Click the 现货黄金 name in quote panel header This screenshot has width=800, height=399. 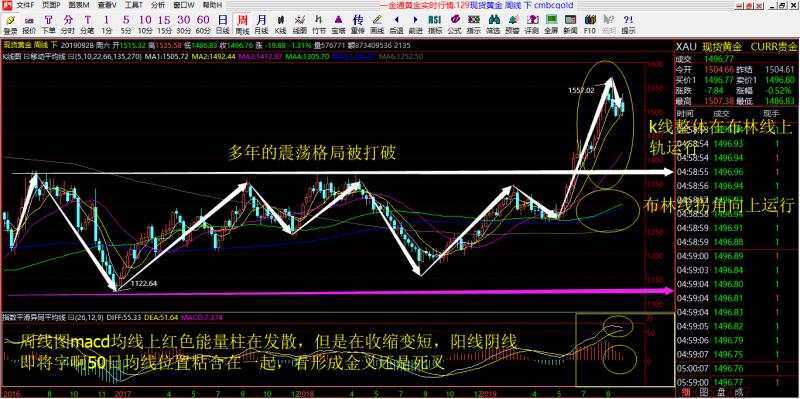721,46
